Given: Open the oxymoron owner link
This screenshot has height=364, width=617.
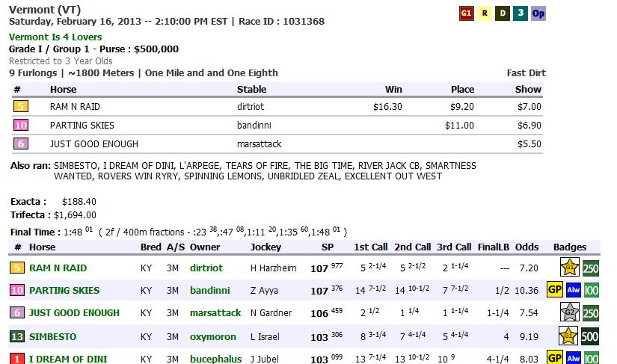Looking at the screenshot, I should [x=212, y=337].
